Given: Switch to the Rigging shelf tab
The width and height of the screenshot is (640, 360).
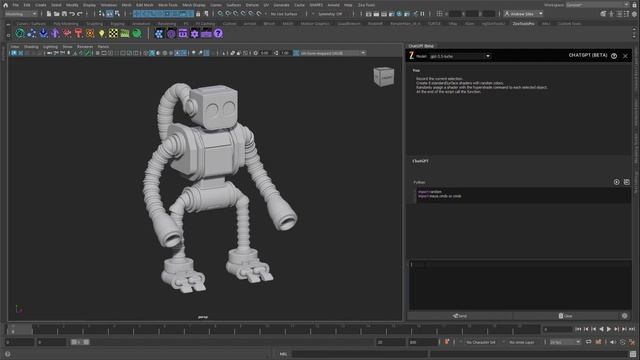Looking at the screenshot, I should (117, 24).
